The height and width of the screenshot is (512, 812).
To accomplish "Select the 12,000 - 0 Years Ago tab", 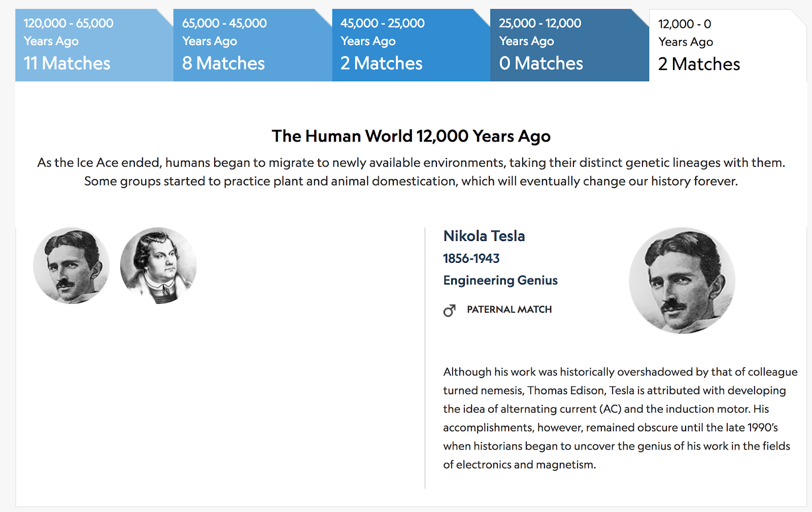I will coord(727,45).
